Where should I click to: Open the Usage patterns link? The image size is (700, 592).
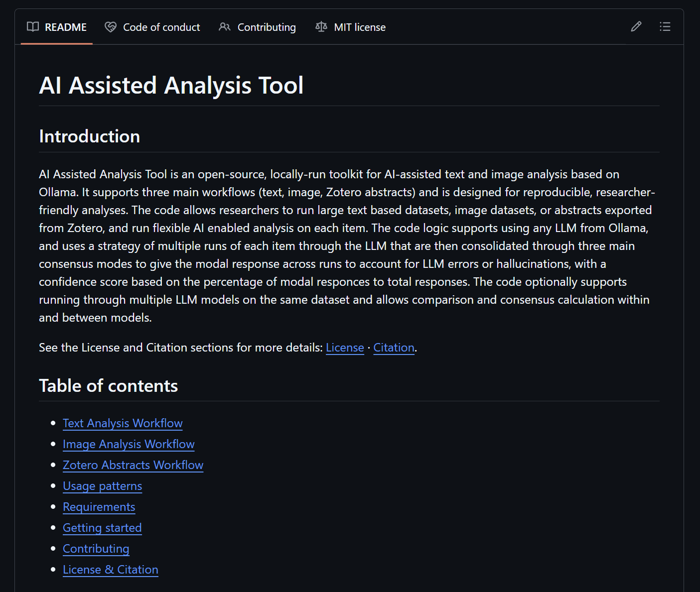coord(102,485)
